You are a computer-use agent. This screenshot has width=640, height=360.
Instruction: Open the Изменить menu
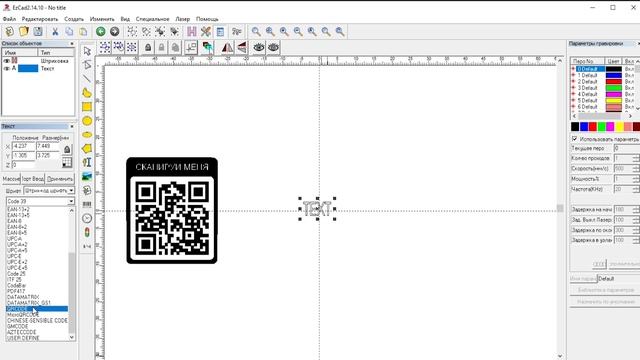pyautogui.click(x=102, y=19)
